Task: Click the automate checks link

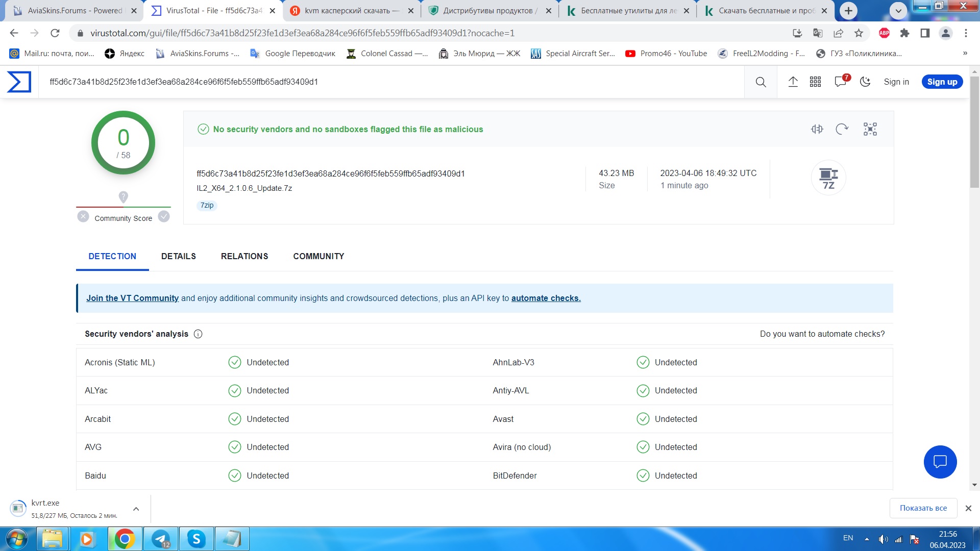Action: [x=546, y=298]
